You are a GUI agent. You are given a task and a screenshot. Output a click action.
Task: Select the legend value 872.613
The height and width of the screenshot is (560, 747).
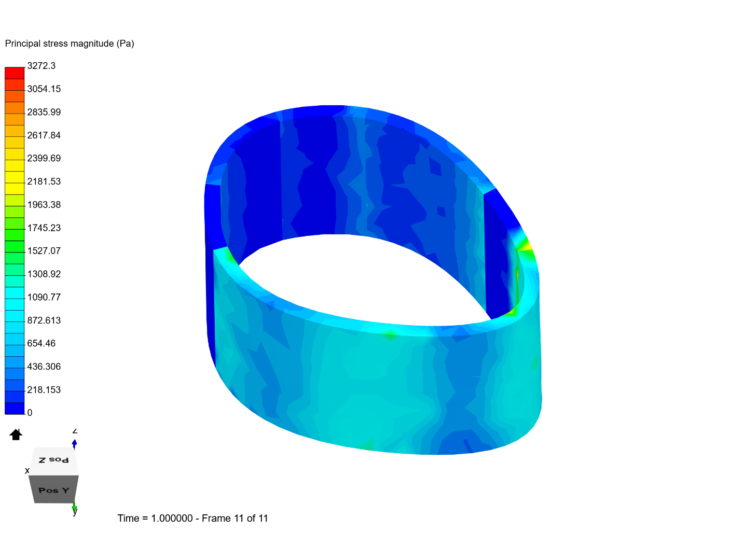click(x=44, y=320)
